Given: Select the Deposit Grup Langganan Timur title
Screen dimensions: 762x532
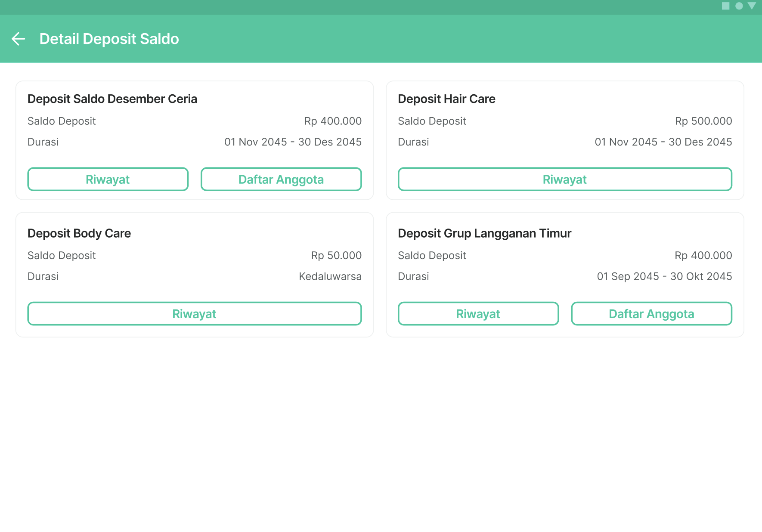Looking at the screenshot, I should click(485, 233).
